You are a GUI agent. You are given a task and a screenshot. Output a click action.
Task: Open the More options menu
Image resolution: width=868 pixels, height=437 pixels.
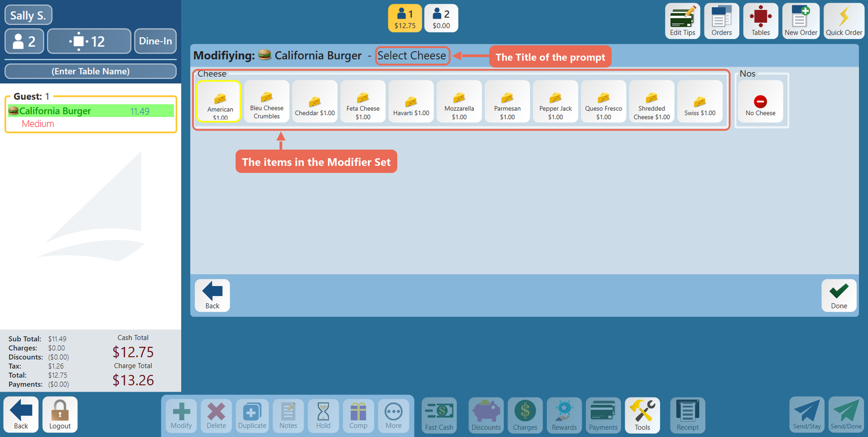coord(393,416)
